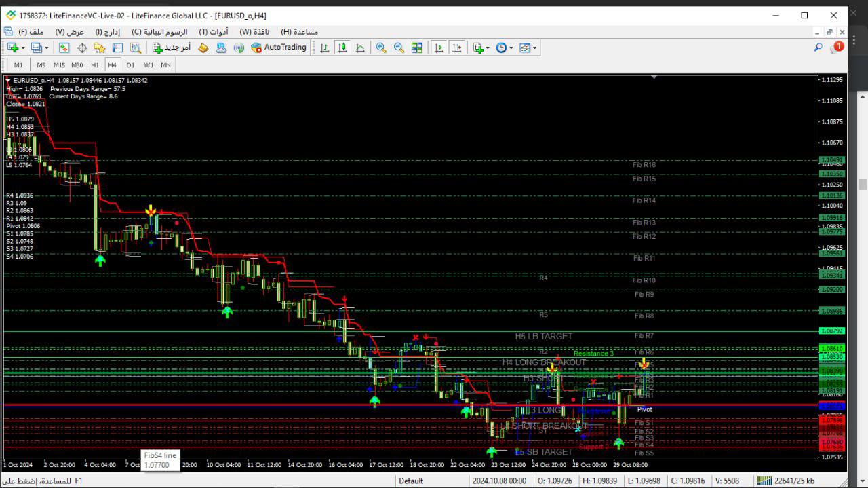Image resolution: width=868 pixels, height=488 pixels.
Task: Open the الرسوم البيانية (C) menu
Action: point(159,32)
